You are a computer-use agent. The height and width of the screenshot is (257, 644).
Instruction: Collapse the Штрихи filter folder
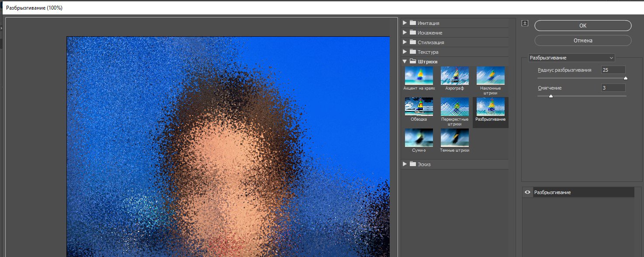(x=405, y=61)
